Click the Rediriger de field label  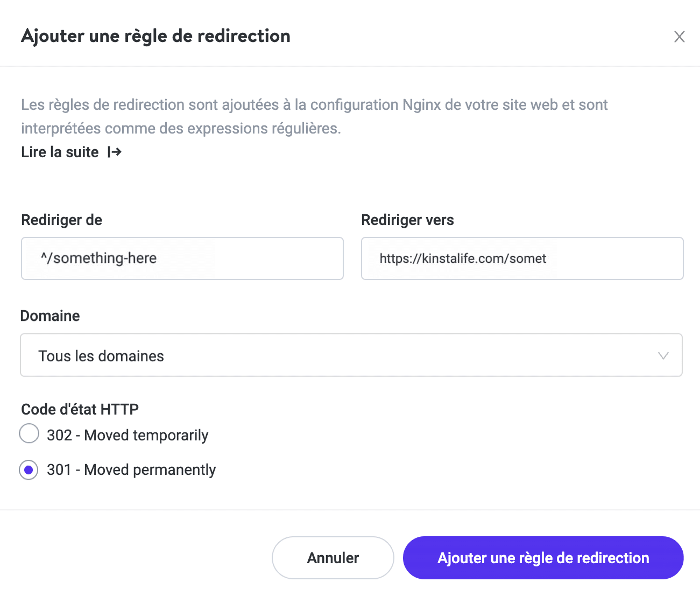coord(61,220)
